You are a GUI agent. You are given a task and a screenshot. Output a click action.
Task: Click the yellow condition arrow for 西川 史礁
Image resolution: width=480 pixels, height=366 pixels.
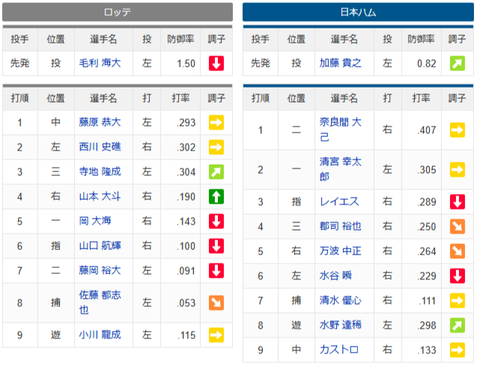click(216, 147)
